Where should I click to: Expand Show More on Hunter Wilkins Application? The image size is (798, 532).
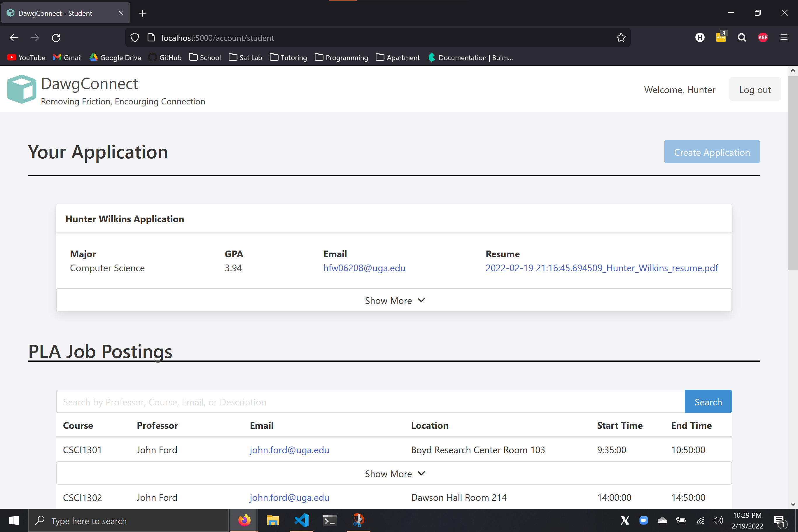click(394, 301)
